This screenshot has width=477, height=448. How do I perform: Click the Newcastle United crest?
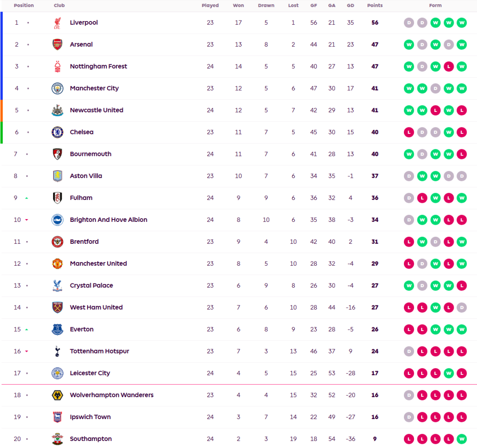click(x=57, y=110)
